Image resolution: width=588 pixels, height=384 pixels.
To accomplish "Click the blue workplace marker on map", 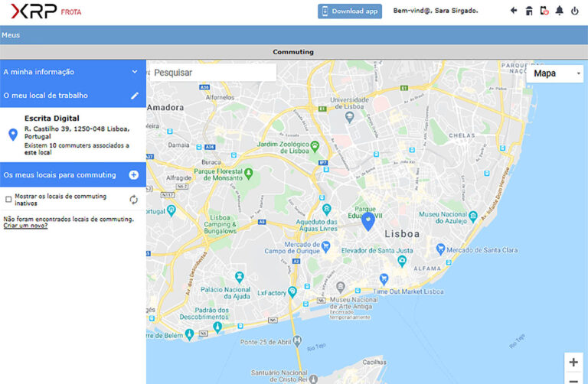I will (x=367, y=221).
